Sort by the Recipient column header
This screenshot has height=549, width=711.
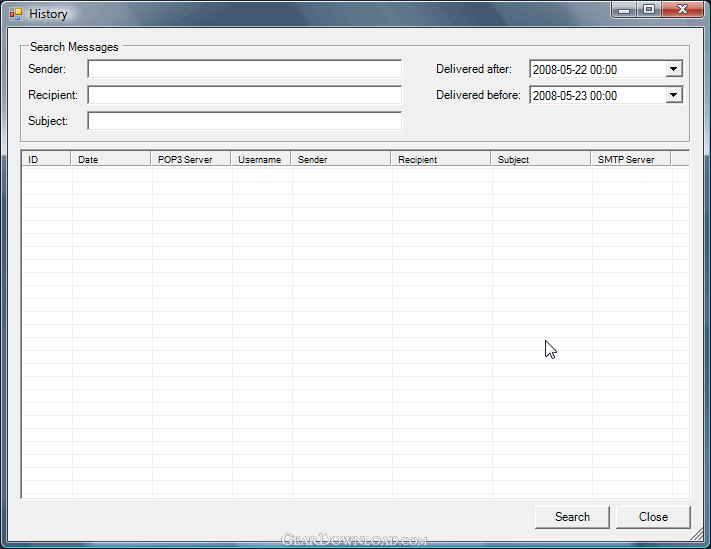(441, 159)
